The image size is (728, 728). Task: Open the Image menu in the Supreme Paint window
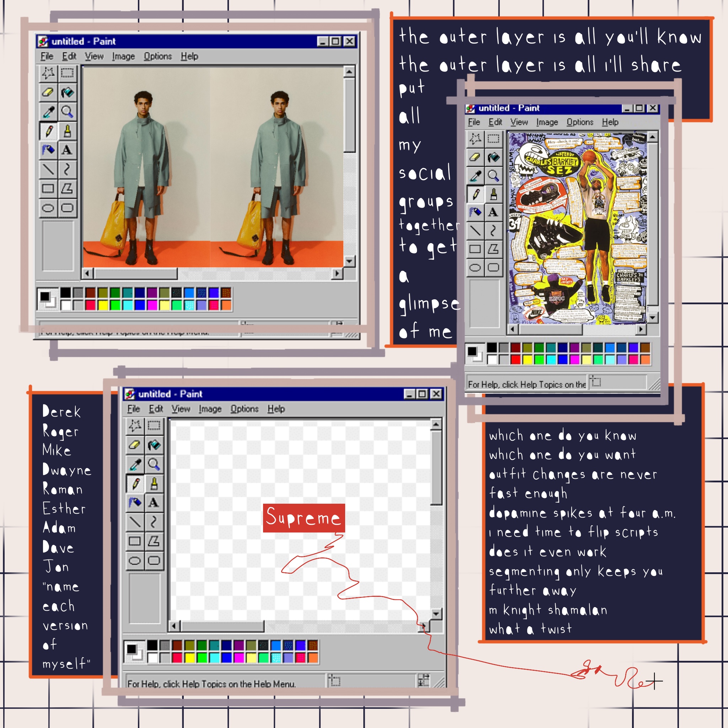[210, 409]
